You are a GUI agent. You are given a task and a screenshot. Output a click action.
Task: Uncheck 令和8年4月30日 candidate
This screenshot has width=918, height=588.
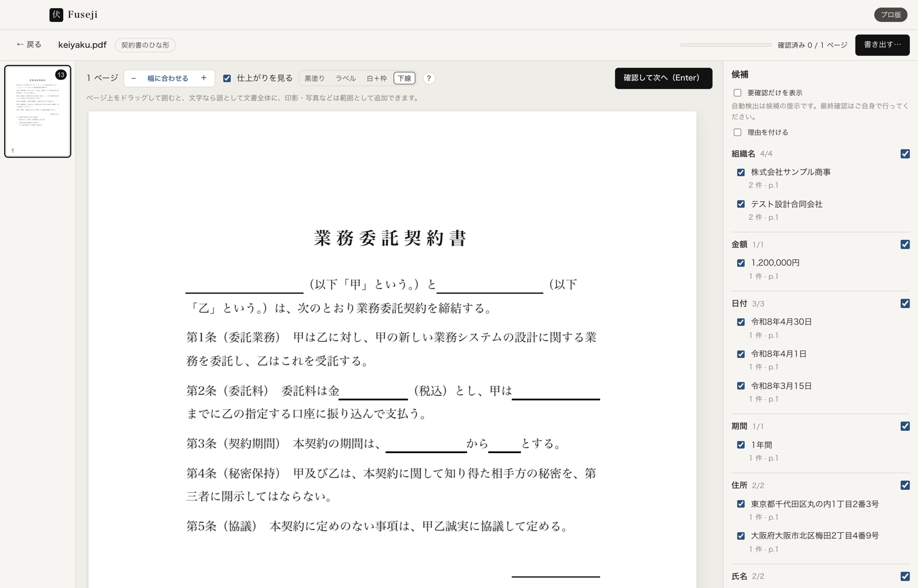coord(741,322)
